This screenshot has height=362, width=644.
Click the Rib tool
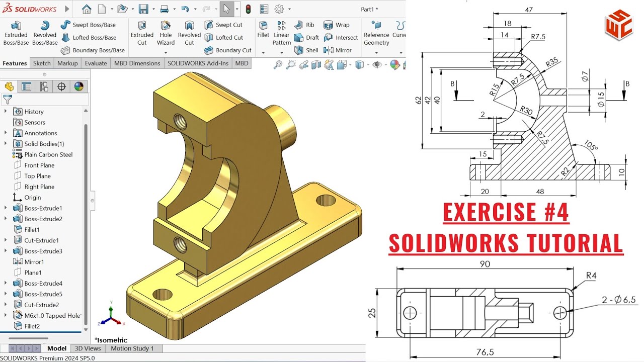(x=304, y=25)
